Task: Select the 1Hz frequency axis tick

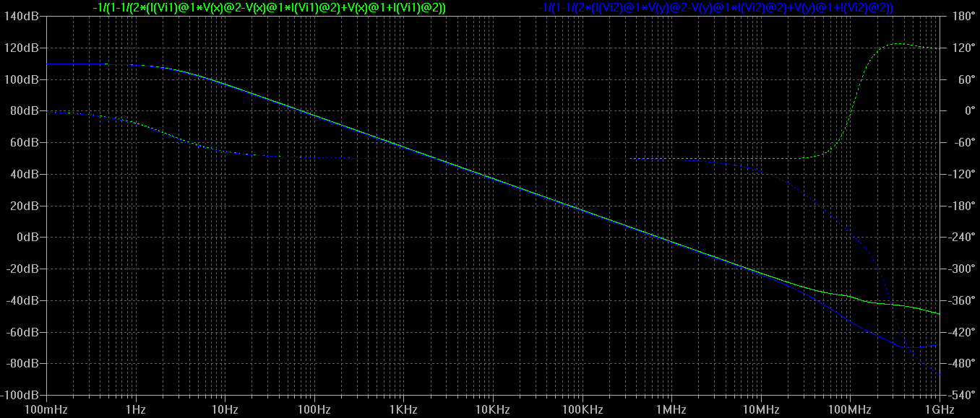Action: (x=136, y=409)
